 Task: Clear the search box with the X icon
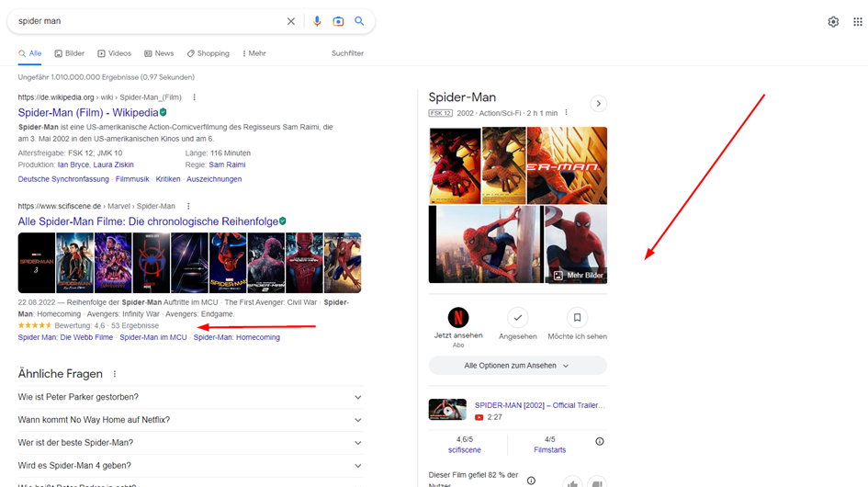pyautogui.click(x=291, y=21)
